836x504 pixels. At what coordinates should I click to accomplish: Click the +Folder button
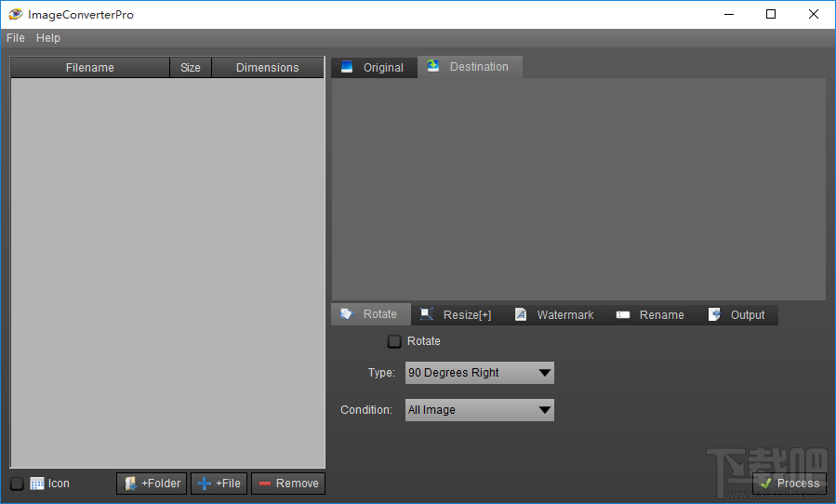click(x=152, y=484)
